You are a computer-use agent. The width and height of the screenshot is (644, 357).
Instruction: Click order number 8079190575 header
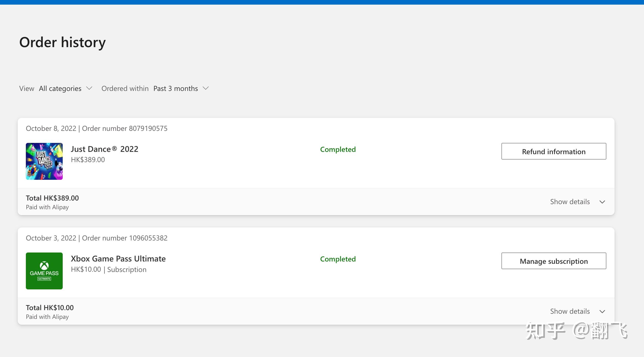pyautogui.click(x=125, y=129)
